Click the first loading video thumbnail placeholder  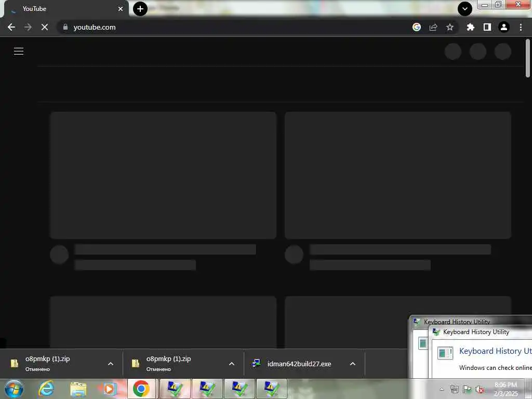pos(163,175)
